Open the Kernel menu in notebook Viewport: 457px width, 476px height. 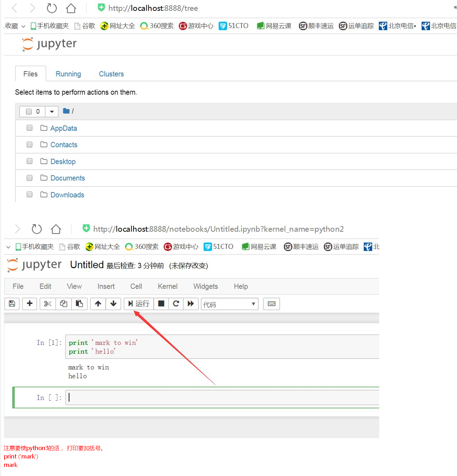pyautogui.click(x=168, y=286)
